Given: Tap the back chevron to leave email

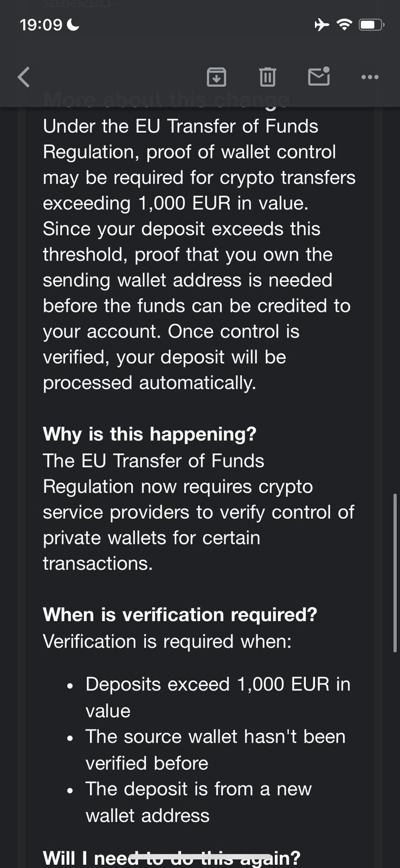Looking at the screenshot, I should point(24,77).
